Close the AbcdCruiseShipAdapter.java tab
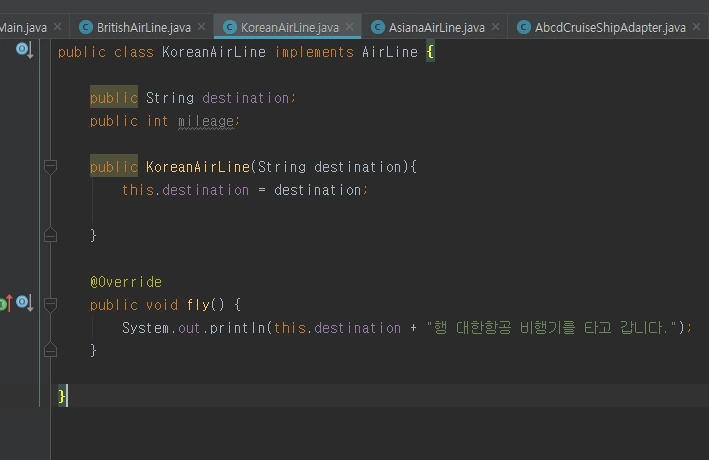709x460 pixels. coord(697,27)
